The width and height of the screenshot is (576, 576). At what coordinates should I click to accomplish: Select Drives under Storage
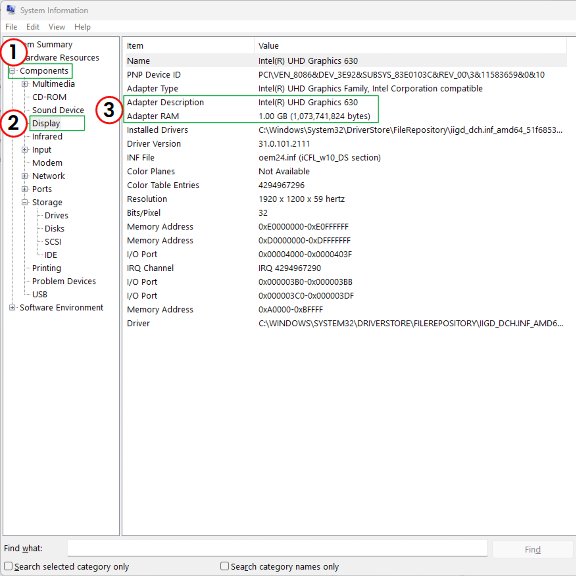coord(56,215)
